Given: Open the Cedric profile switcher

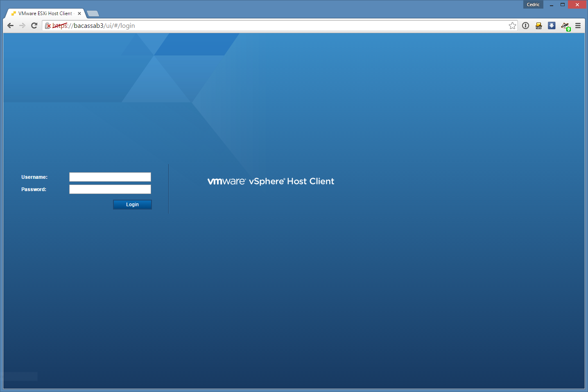Looking at the screenshot, I should (533, 5).
